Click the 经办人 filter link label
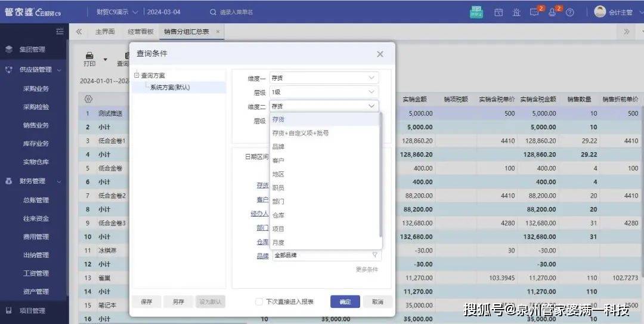This screenshot has height=324, width=644. pos(259,214)
